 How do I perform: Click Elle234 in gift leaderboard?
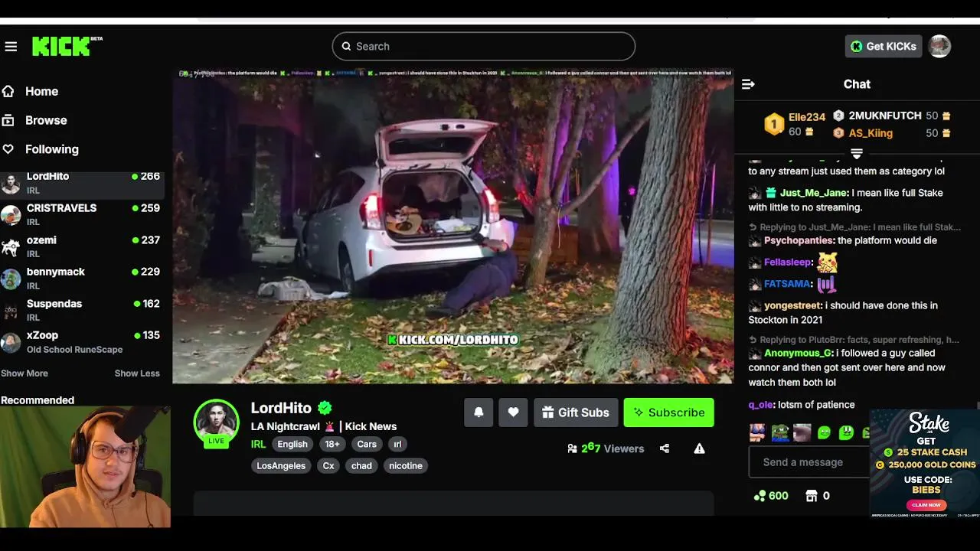point(807,117)
